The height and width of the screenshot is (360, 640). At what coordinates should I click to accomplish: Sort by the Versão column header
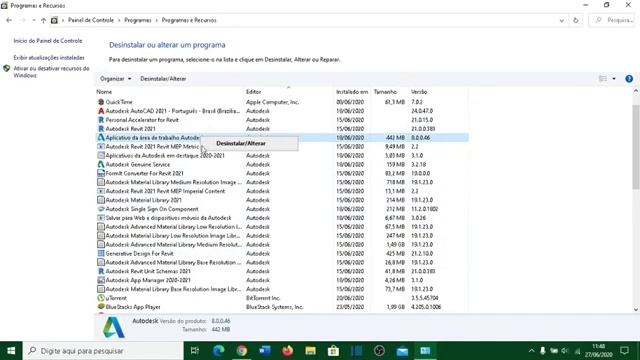[x=419, y=92]
